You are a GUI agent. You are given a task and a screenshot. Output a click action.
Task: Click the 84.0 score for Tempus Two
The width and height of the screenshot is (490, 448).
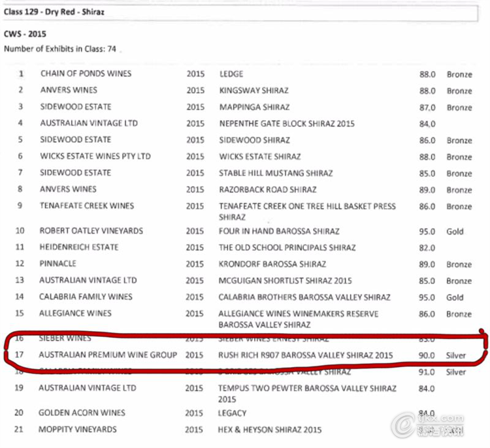[x=427, y=389]
